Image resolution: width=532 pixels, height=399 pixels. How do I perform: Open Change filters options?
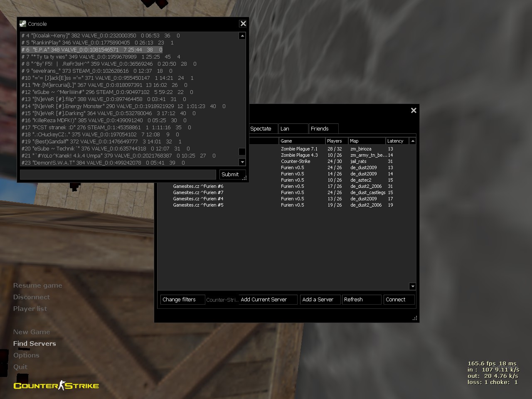(x=182, y=300)
